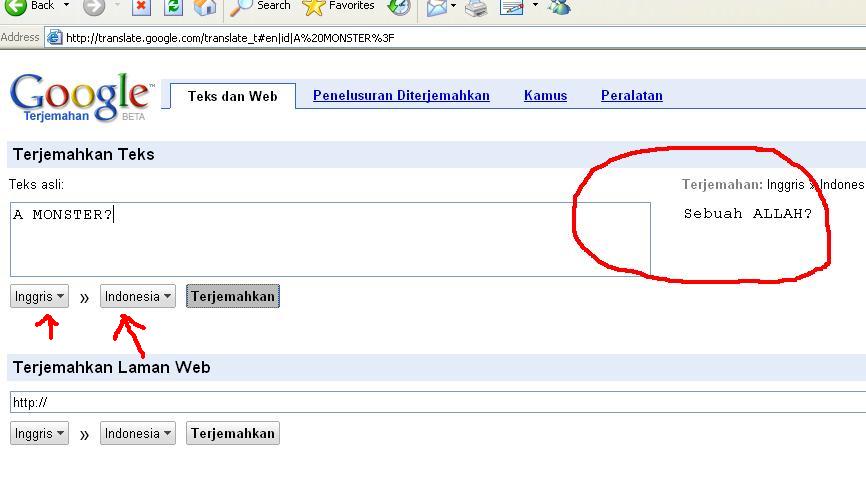The width and height of the screenshot is (866, 479).
Task: Click the Edit page icon
Action: point(511,7)
